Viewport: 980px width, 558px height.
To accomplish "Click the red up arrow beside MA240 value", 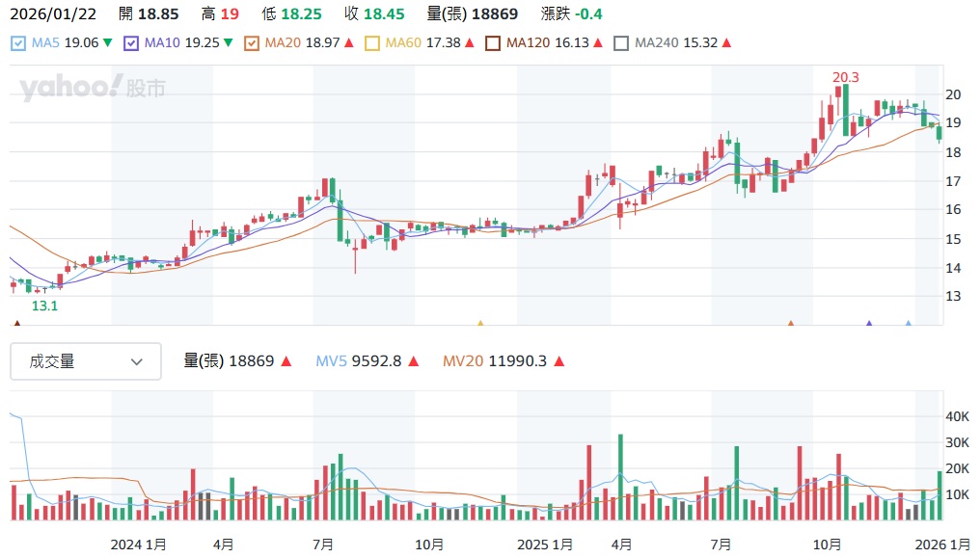I will coord(726,43).
